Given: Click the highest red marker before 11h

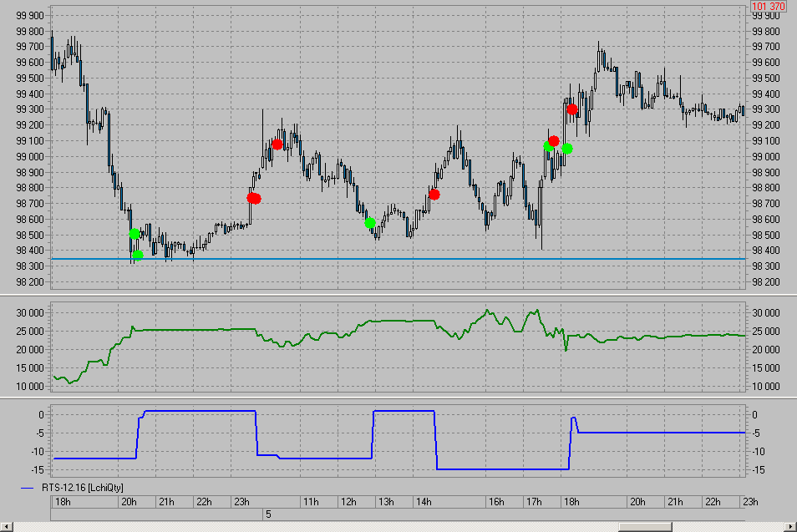Looking at the screenshot, I should (x=277, y=144).
